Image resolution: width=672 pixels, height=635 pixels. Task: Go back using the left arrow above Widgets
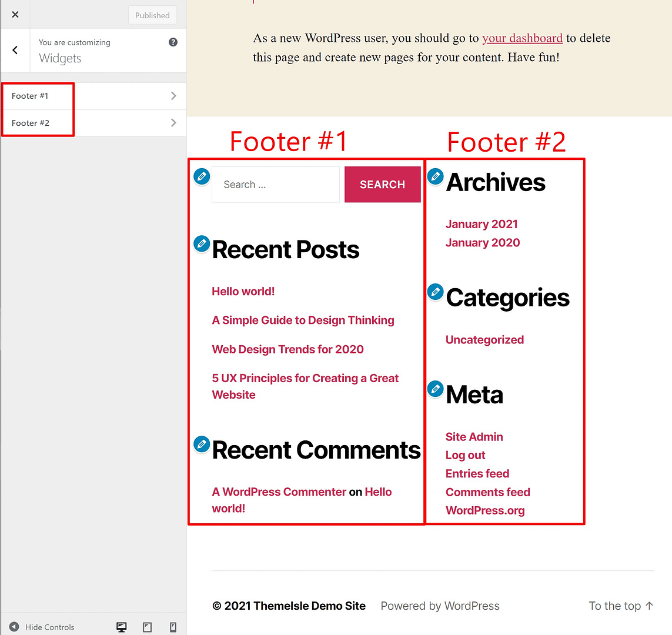(15, 50)
